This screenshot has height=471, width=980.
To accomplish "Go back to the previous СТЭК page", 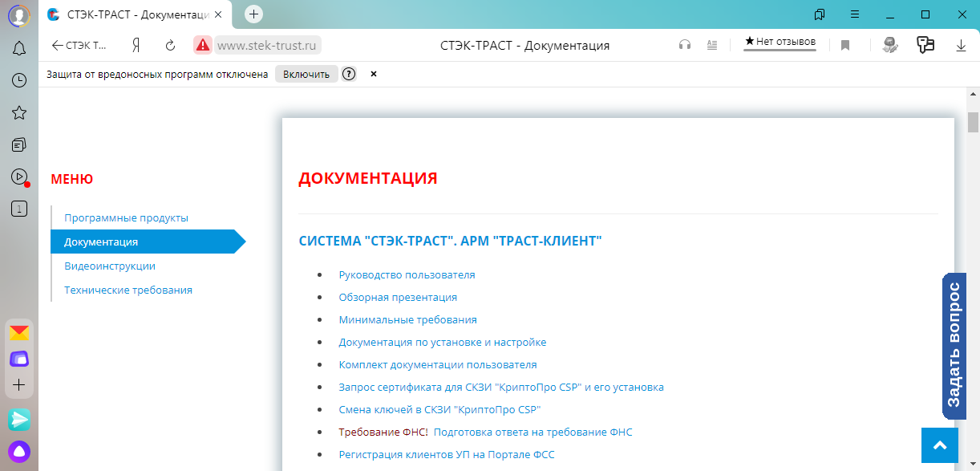I will [x=79, y=46].
